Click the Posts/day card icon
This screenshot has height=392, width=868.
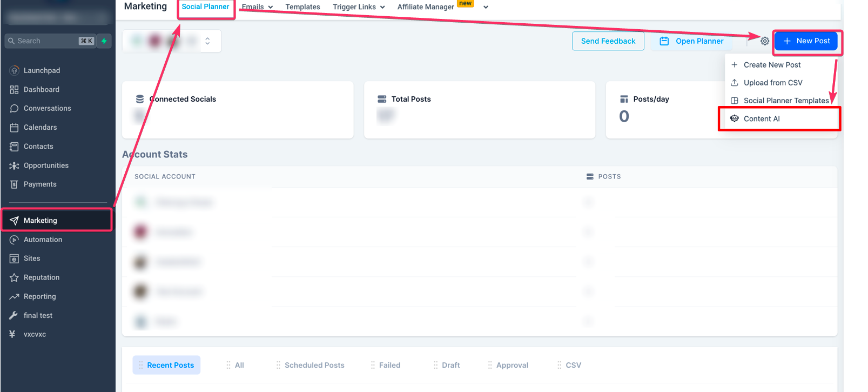[x=624, y=99]
